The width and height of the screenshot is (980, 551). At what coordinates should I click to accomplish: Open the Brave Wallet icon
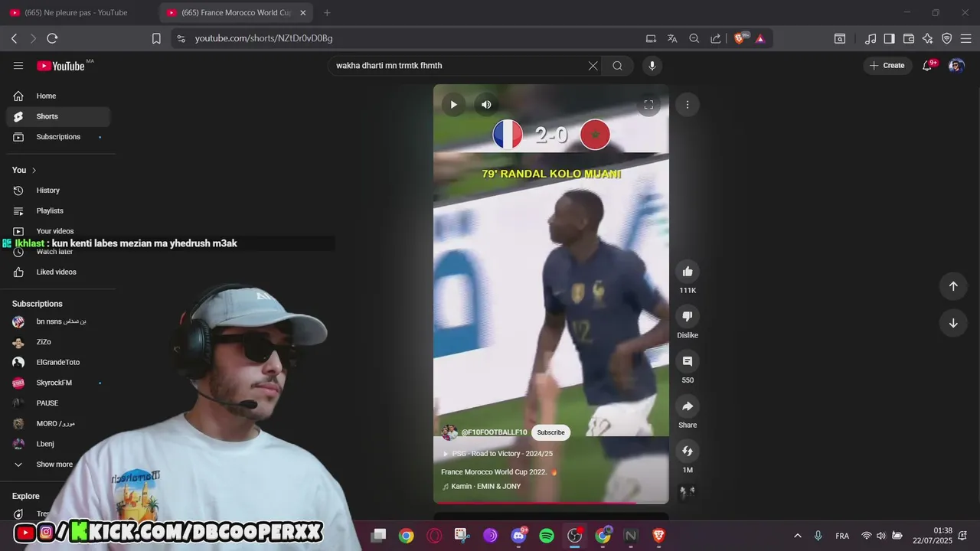[x=909, y=38]
